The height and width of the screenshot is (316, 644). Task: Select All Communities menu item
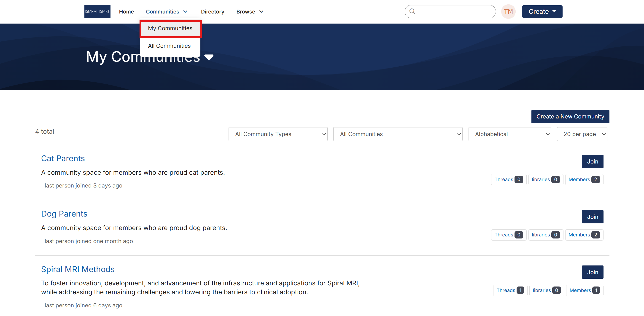point(169,46)
